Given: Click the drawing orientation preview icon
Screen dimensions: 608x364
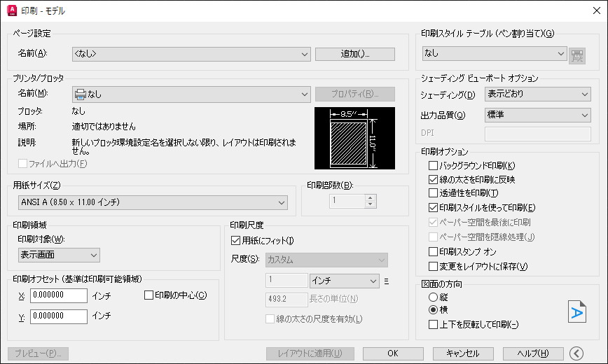Looking at the screenshot, I should click(x=577, y=311).
